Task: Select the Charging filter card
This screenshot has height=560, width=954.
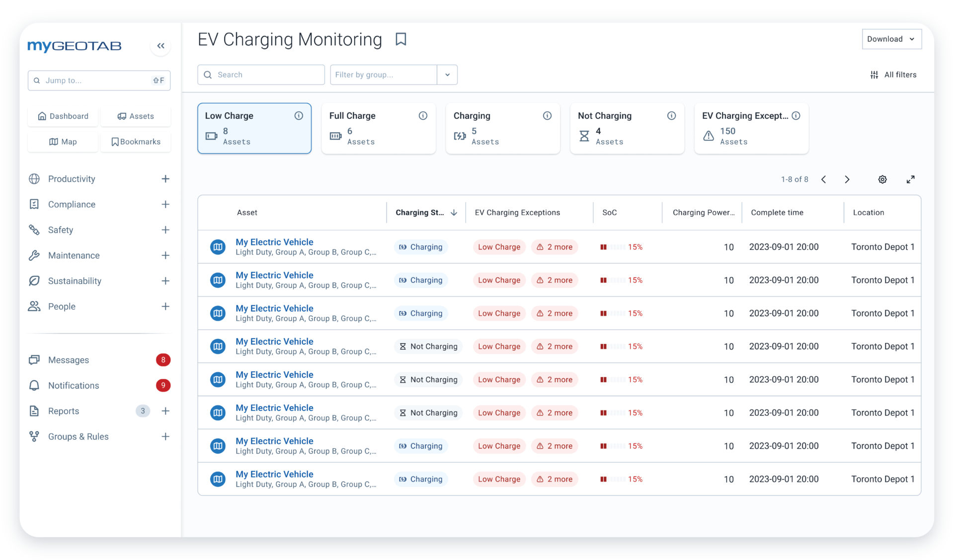Action: 502,129
